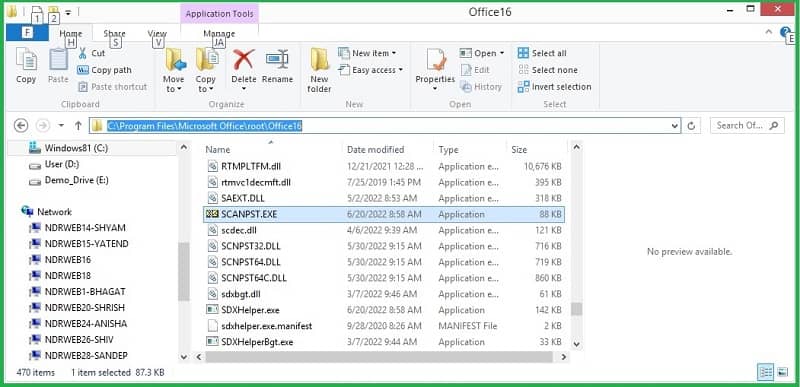Image resolution: width=800 pixels, height=387 pixels.
Task: Select the SCANPST.EXE file
Action: (x=384, y=214)
